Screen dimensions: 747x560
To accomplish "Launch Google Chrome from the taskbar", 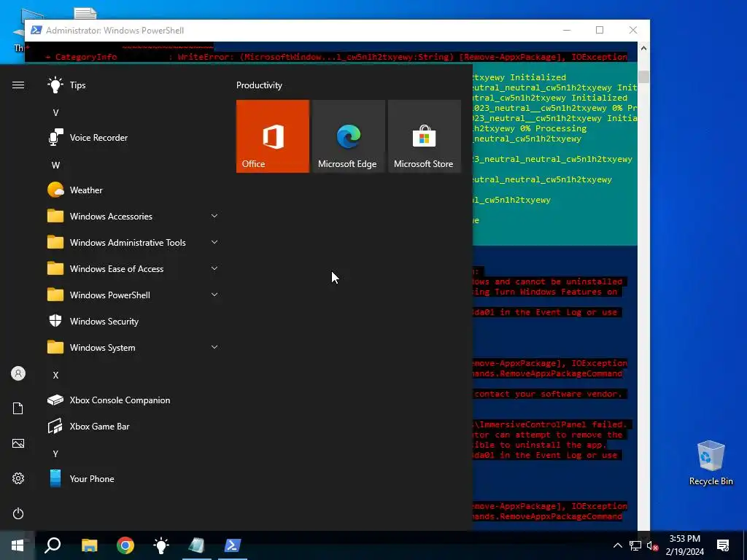I will tap(125, 545).
